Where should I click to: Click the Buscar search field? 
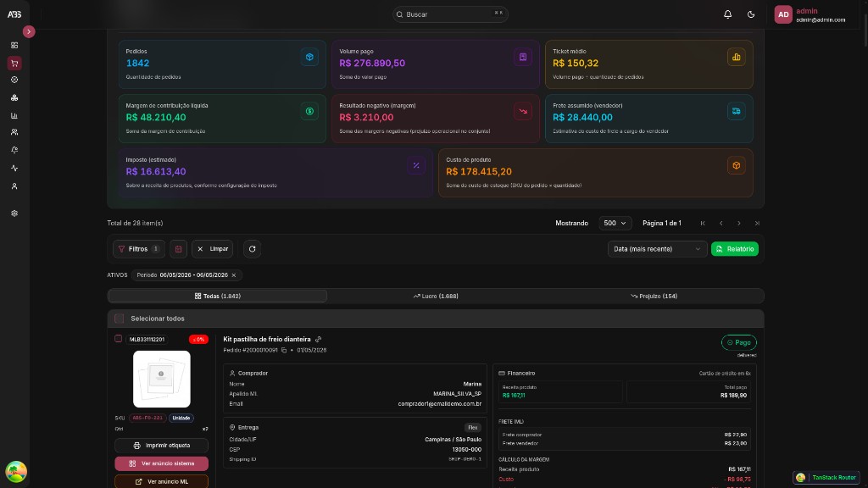click(450, 14)
